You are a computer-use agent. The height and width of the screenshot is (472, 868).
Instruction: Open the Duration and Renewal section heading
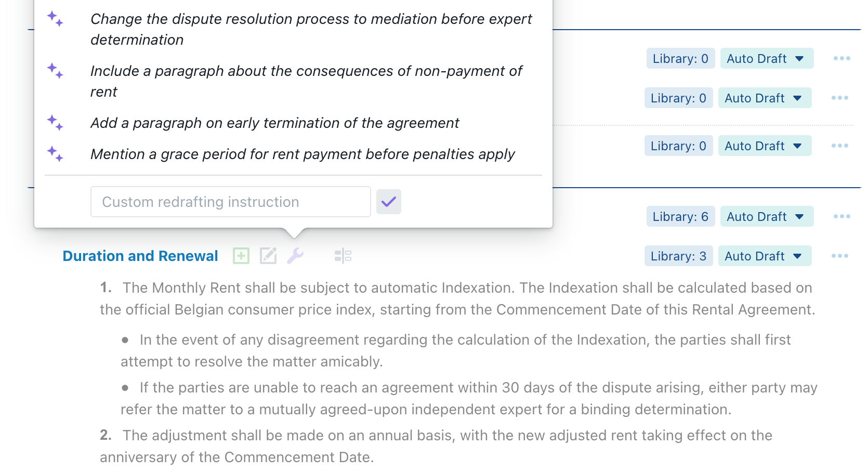pyautogui.click(x=140, y=256)
